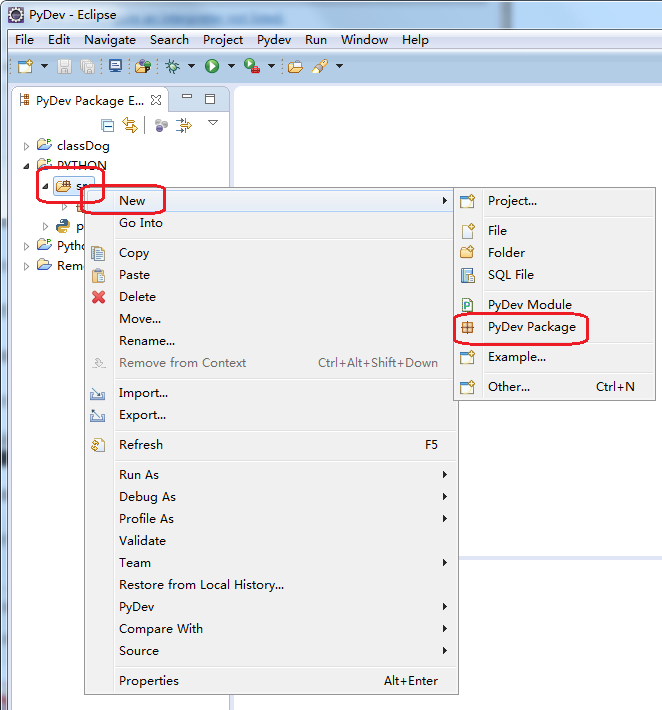Screen dimensions: 662x710
Task: Click the search flashlight toolbar icon
Action: [x=320, y=66]
